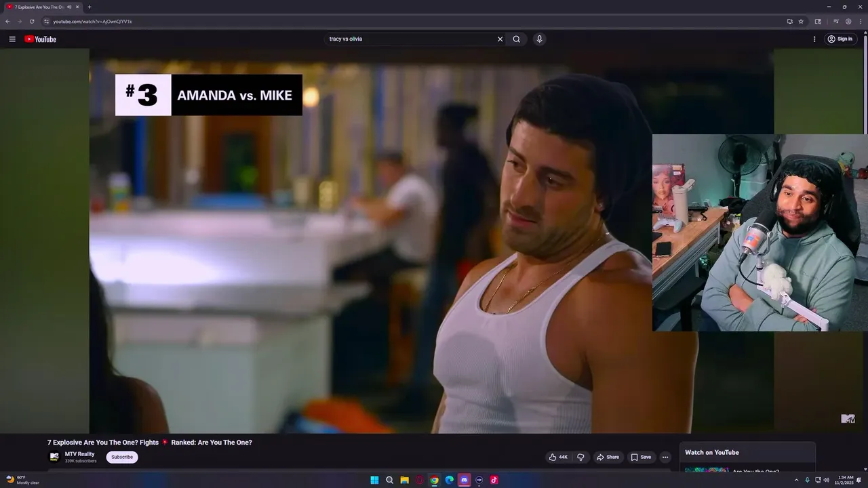The width and height of the screenshot is (868, 488).
Task: Open a new browser tab
Action: coord(90,7)
